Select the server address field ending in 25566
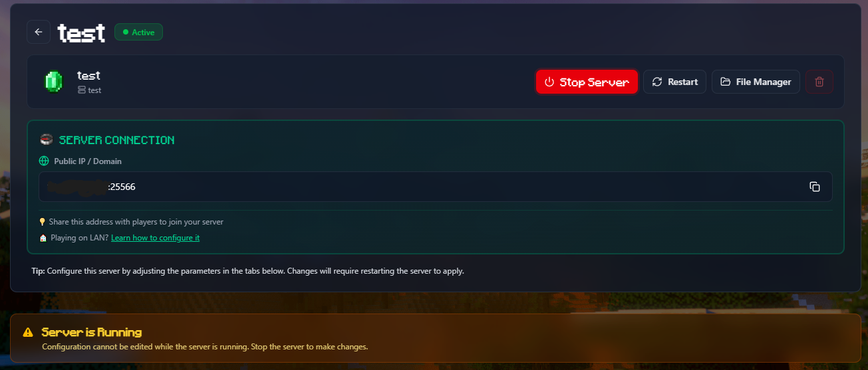 pos(435,187)
